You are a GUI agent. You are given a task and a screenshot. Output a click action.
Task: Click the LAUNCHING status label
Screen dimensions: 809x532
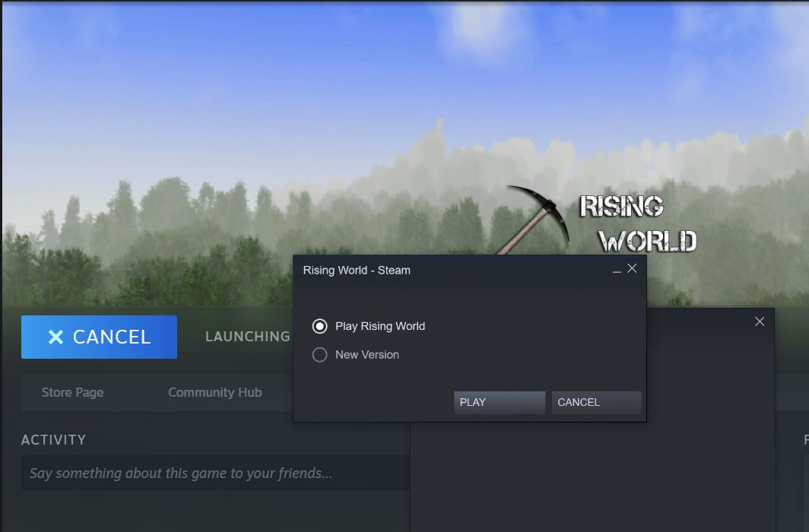(247, 337)
